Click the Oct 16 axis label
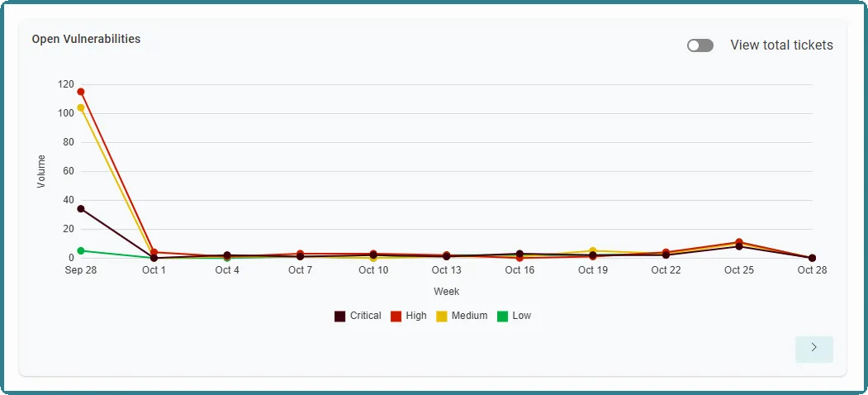 (519, 270)
